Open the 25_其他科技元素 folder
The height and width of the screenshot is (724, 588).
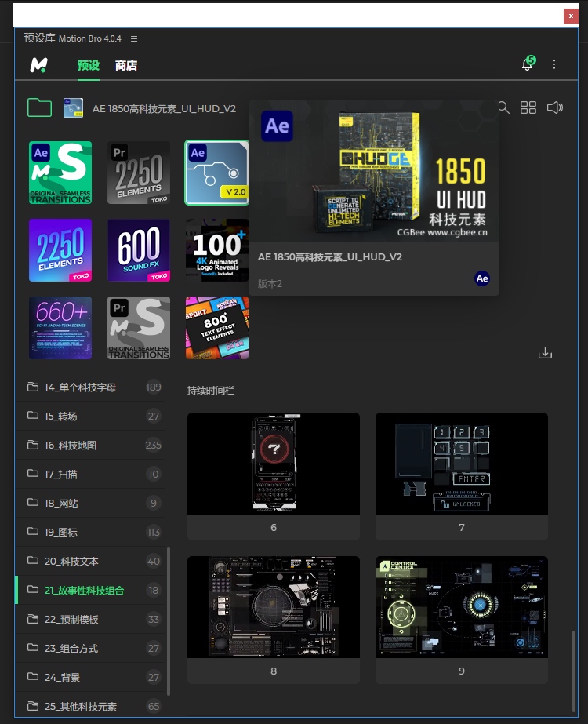click(90, 706)
